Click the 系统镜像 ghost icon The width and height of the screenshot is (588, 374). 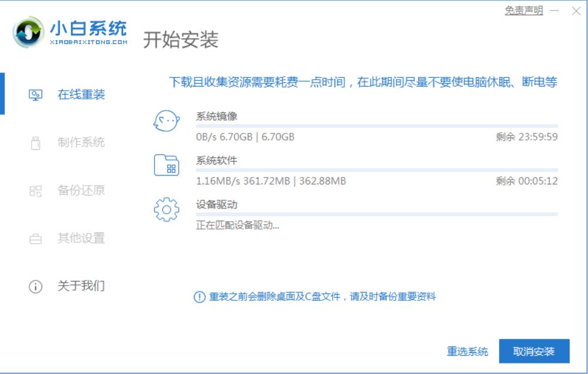(166, 121)
